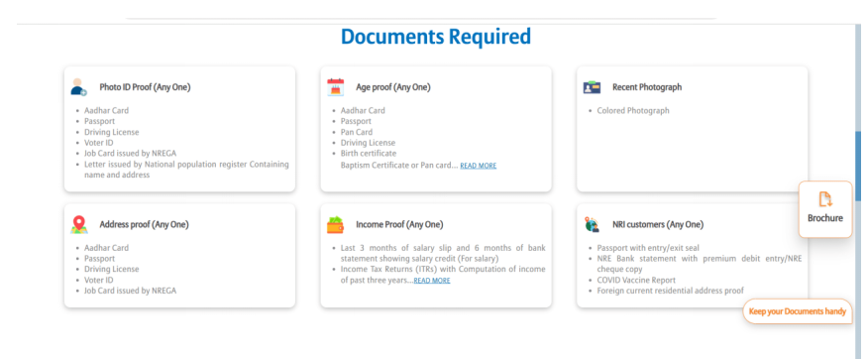Open the Brochure button
The height and width of the screenshot is (360, 868).
[825, 209]
